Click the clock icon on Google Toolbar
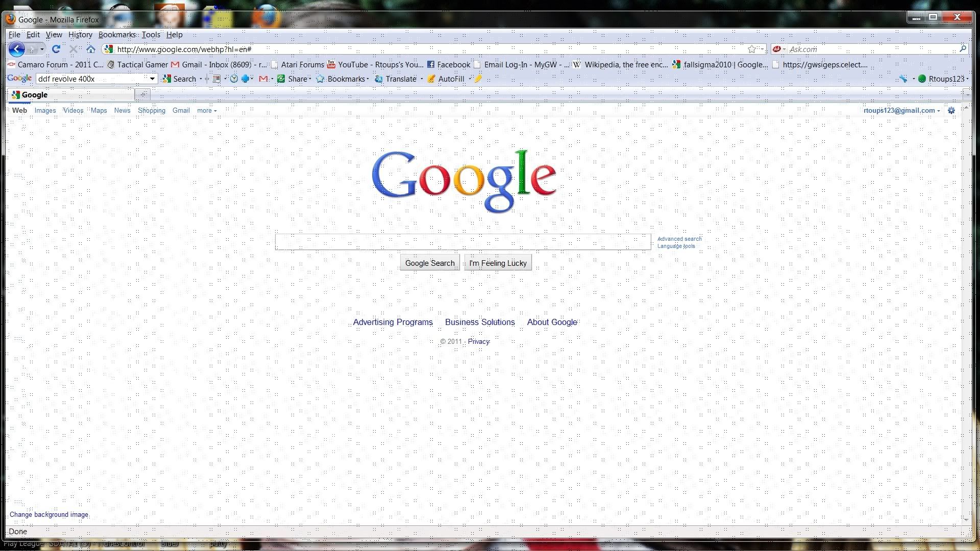 tap(234, 79)
